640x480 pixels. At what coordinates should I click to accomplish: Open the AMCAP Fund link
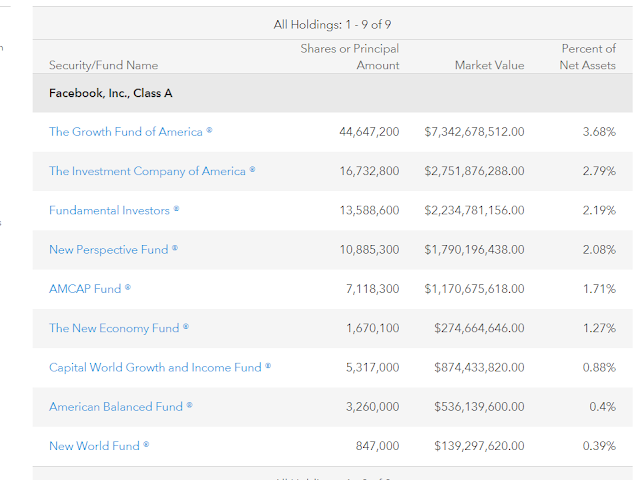pyautogui.click(x=85, y=289)
